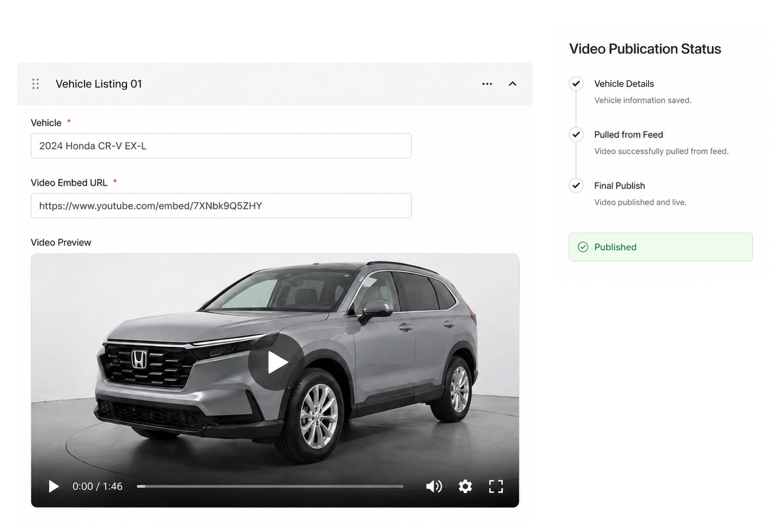Click the "Vehicle" field label
Image resolution: width=782 pixels, height=532 pixels.
46,123
